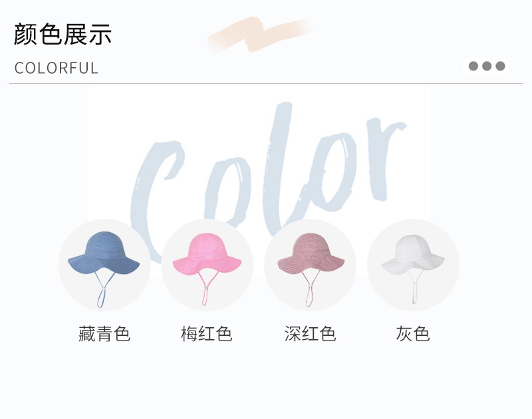Click the blue hat's chin strap
This screenshot has height=419, width=532.
103,289
